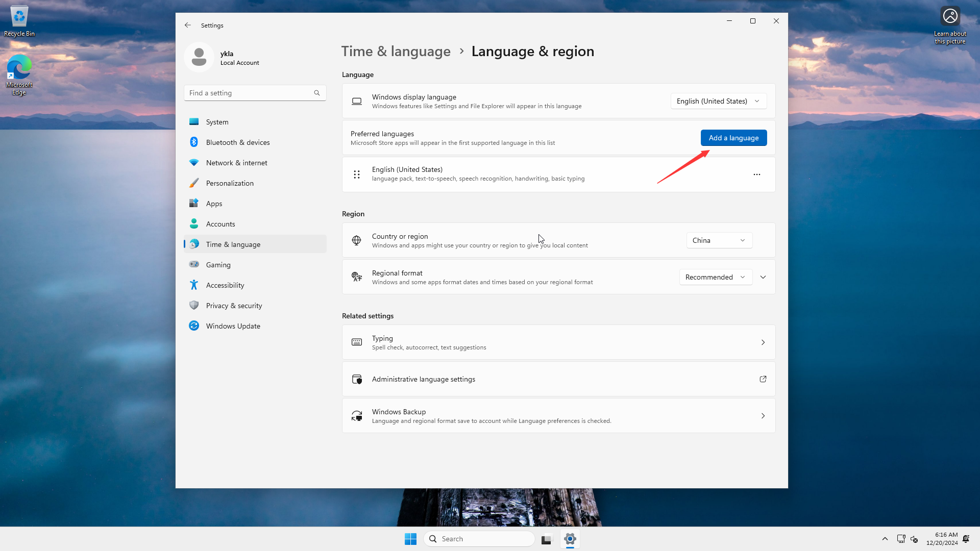Open the Regional format Recommended dropdown
This screenshot has width=980, height=551.
point(716,277)
